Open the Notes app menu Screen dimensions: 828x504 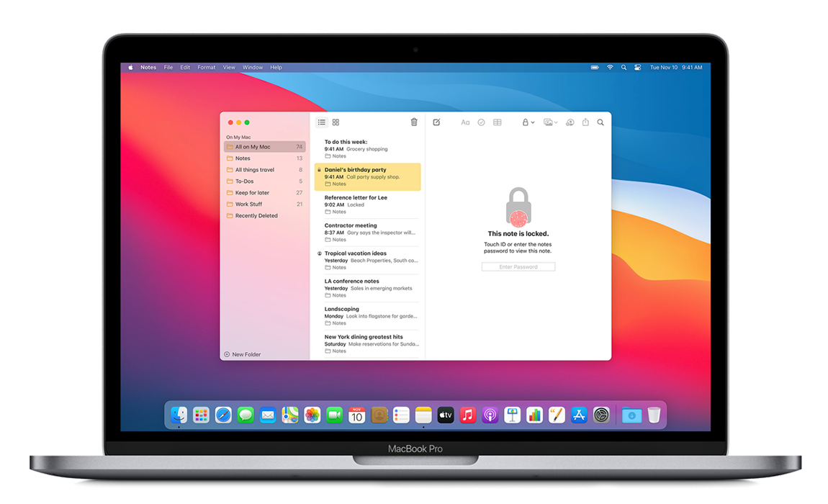(148, 68)
